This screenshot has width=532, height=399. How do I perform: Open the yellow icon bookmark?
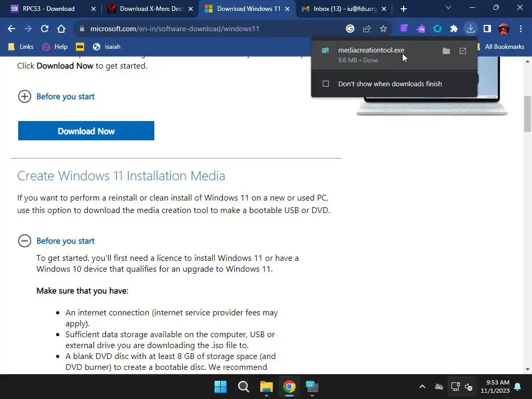click(80, 46)
